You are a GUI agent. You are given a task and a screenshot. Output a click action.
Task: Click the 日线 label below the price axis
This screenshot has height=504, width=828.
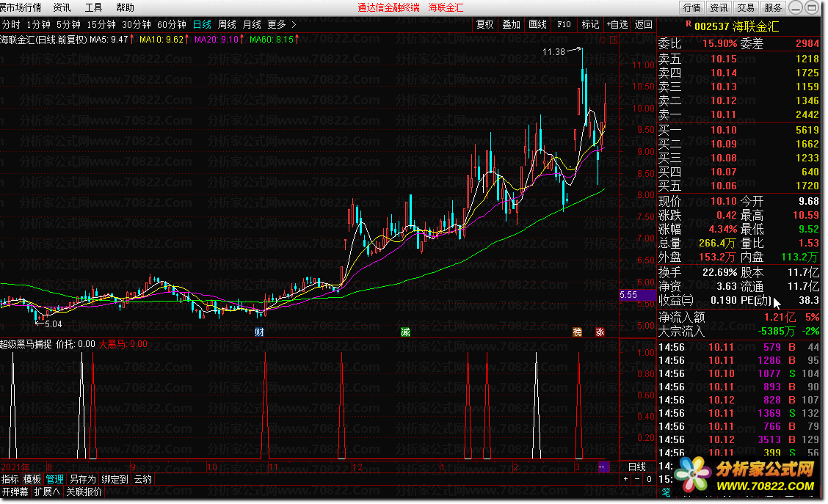(x=637, y=467)
